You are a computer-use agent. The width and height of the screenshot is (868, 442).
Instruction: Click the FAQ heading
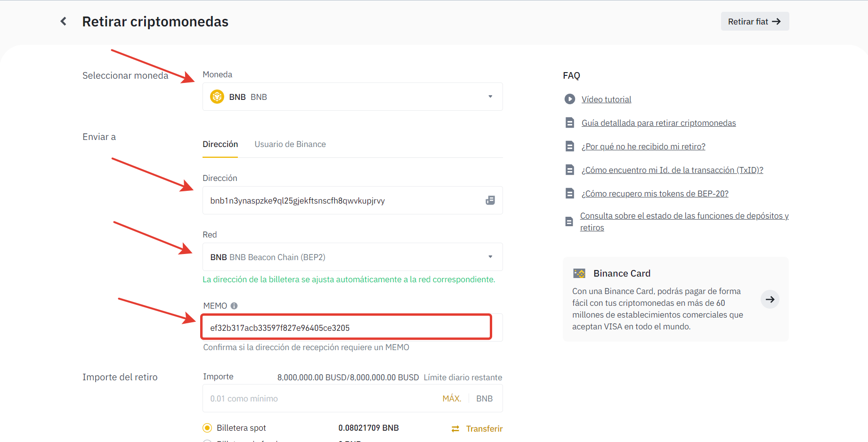[571, 75]
